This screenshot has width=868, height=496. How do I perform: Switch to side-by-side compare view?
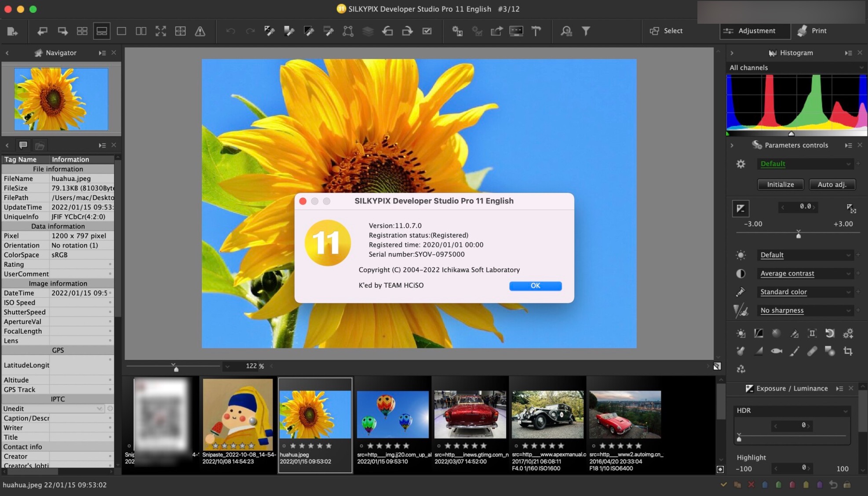tap(141, 31)
